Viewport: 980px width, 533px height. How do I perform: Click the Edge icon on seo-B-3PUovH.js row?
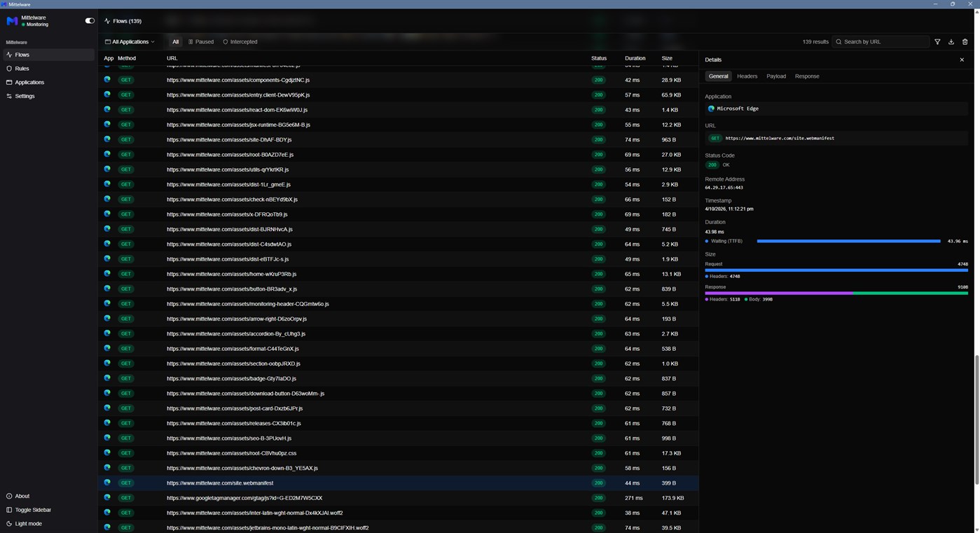click(x=107, y=438)
